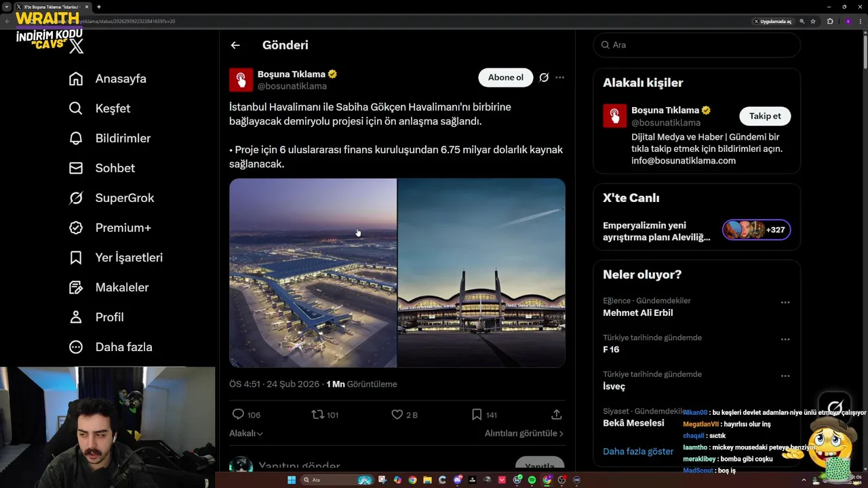Screen dimensions: 868x488
Task: Open more options for İsveç trend
Action: [785, 375]
